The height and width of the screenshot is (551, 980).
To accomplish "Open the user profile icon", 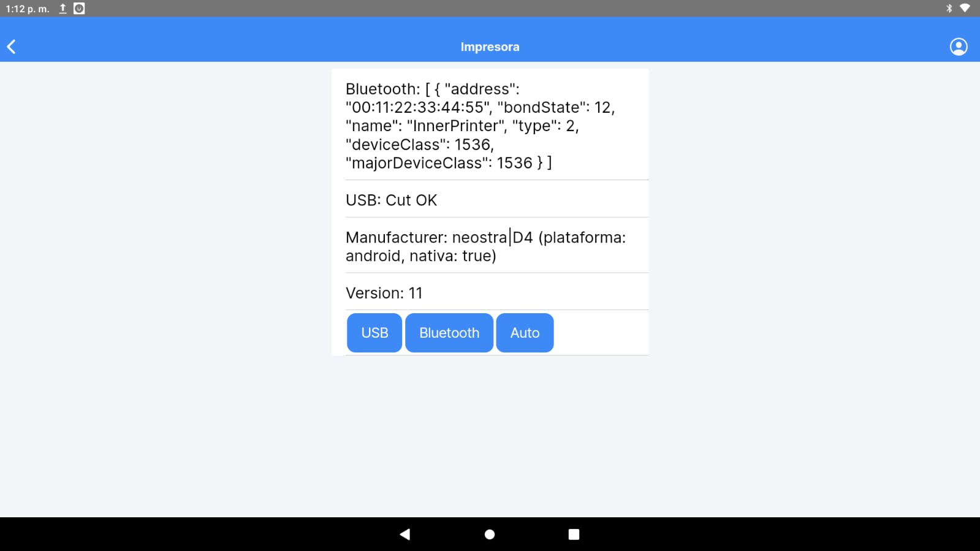I will pyautogui.click(x=959, y=47).
